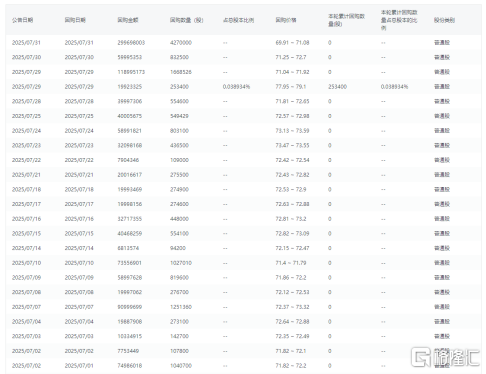Select the quantity cell 554600
Viewport: 486px width, 374px height.
pyautogui.click(x=179, y=101)
